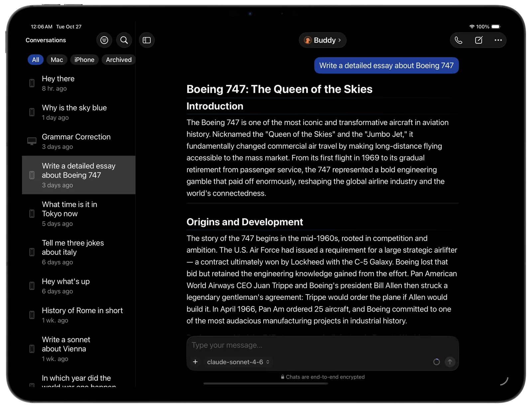Click the Boeing 747: The Queen of the Skies title

point(279,89)
